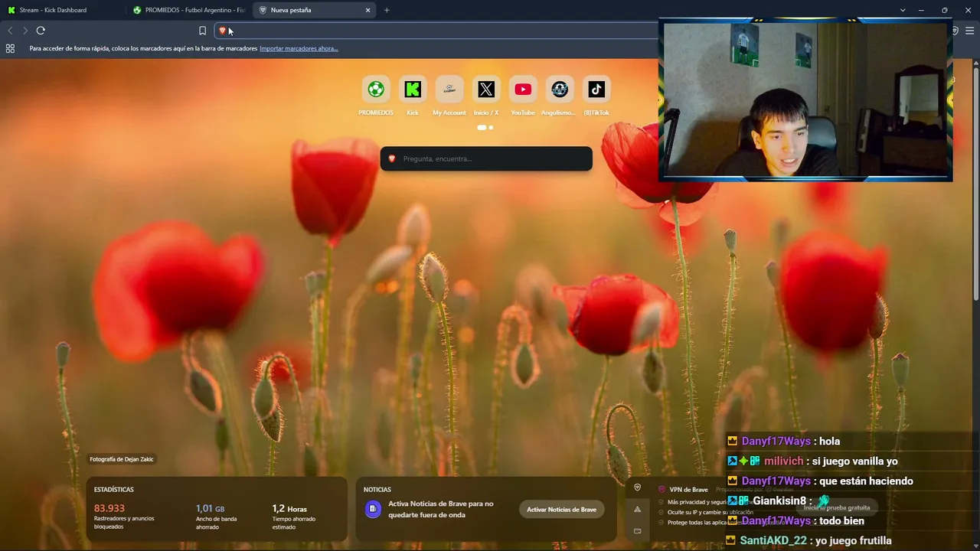980x551 pixels.
Task: Open the Inicio / X shortcut tile
Action: coord(486,90)
